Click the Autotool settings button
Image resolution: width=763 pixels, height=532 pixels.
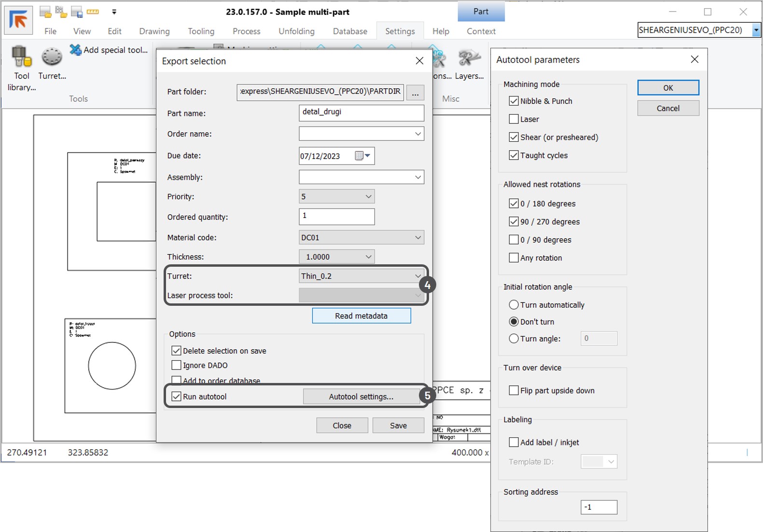tap(361, 396)
